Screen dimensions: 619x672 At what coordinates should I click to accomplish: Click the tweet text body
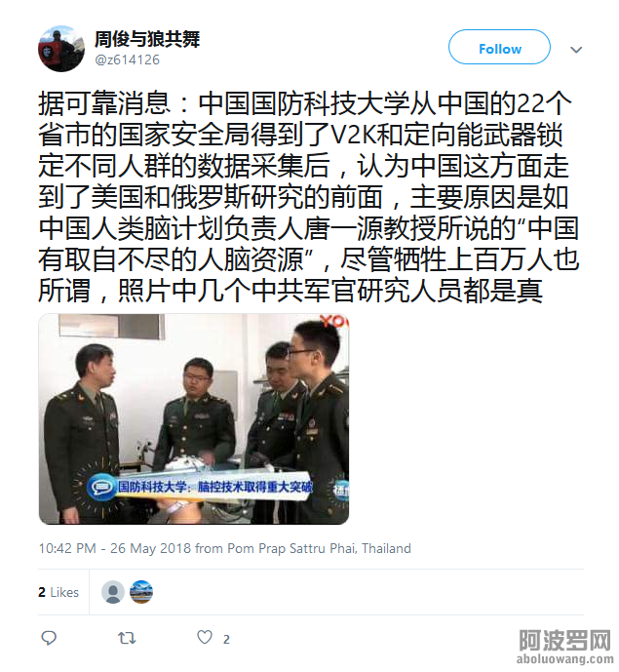308,197
